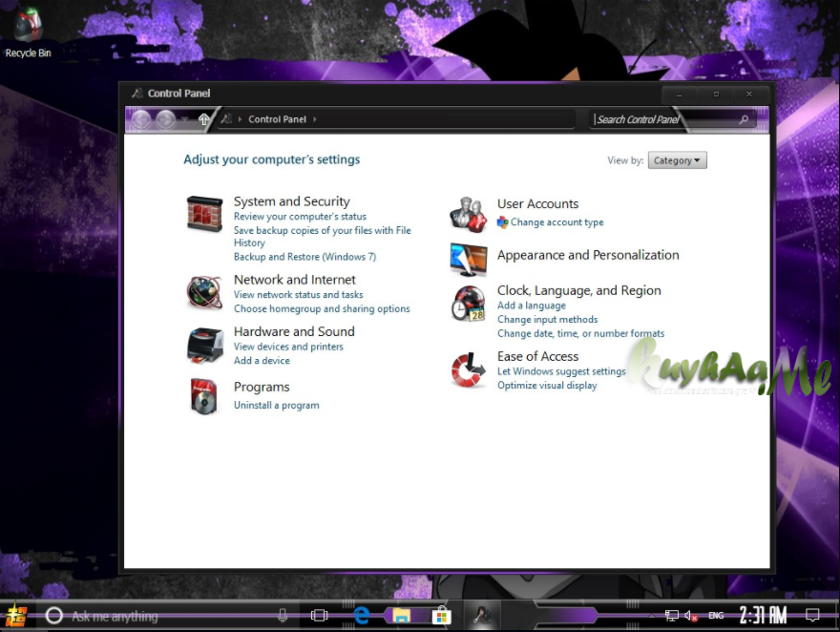
Task: Open Ease of Access heading
Action: tap(537, 356)
